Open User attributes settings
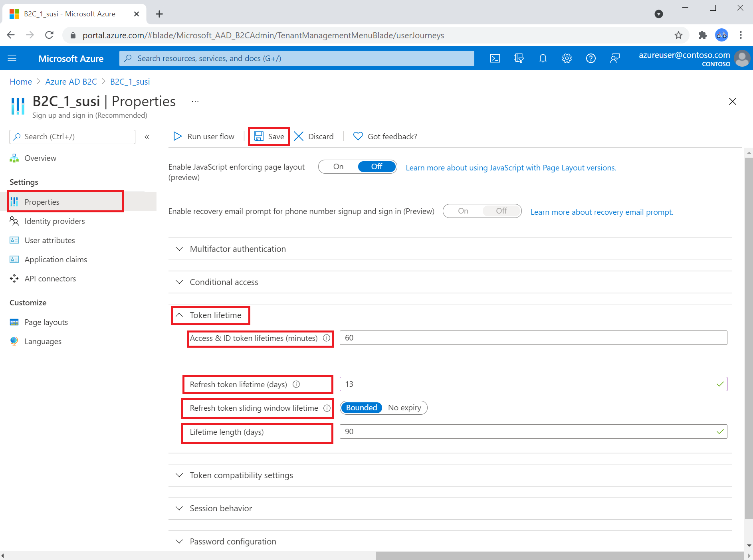The width and height of the screenshot is (753, 560). 50,240
